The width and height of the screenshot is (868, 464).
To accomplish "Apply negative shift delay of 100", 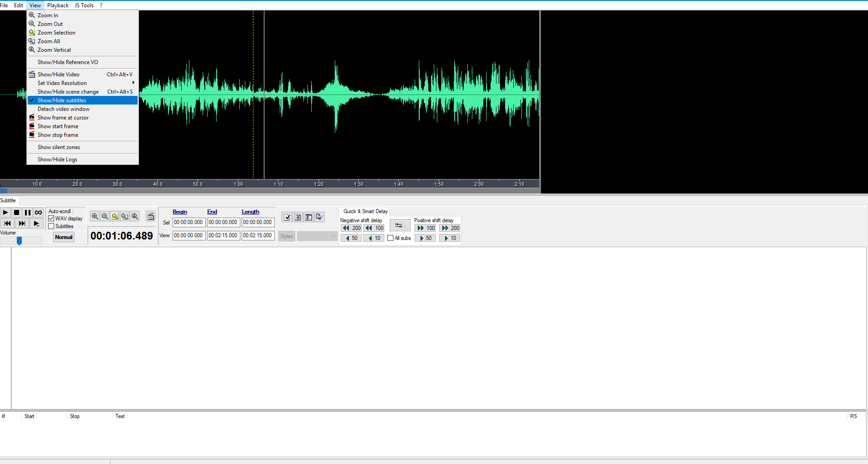I will click(x=375, y=228).
